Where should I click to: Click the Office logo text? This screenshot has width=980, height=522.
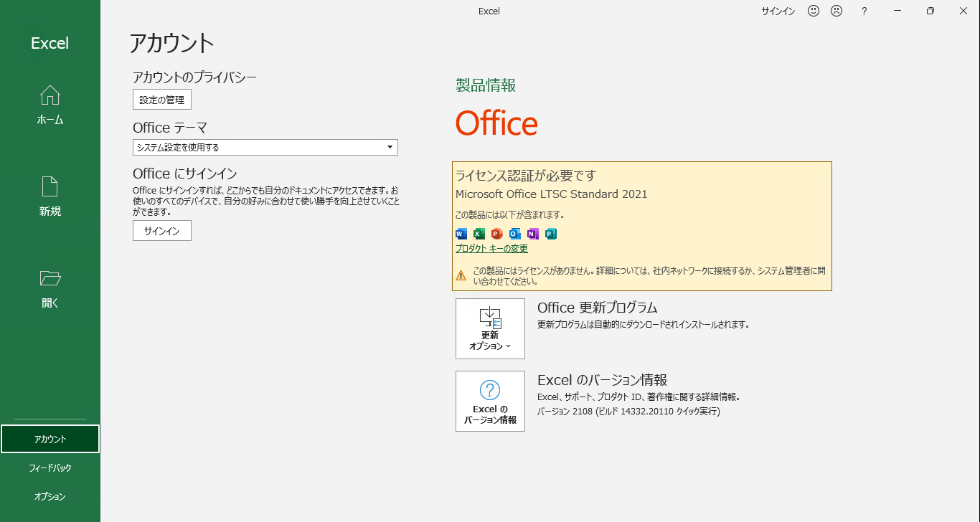point(496,123)
